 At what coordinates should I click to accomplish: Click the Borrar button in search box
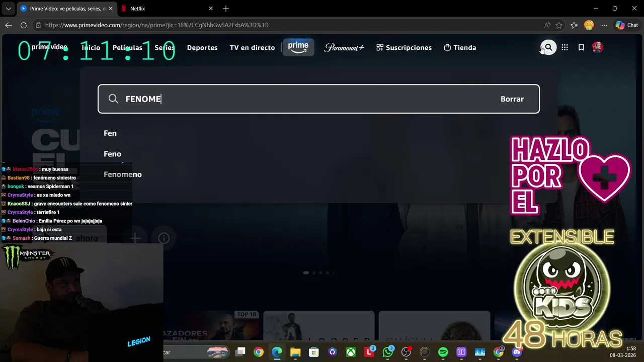point(512,99)
